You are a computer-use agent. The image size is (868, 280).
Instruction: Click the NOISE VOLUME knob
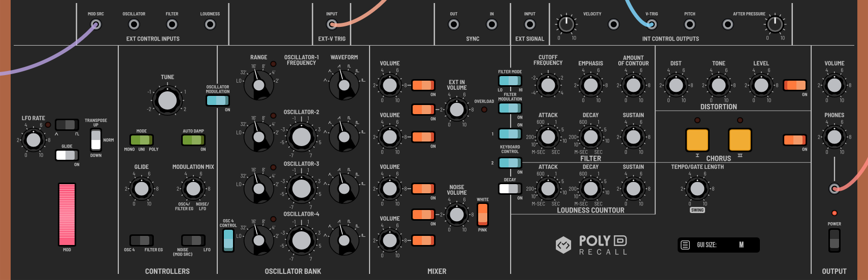[457, 215]
